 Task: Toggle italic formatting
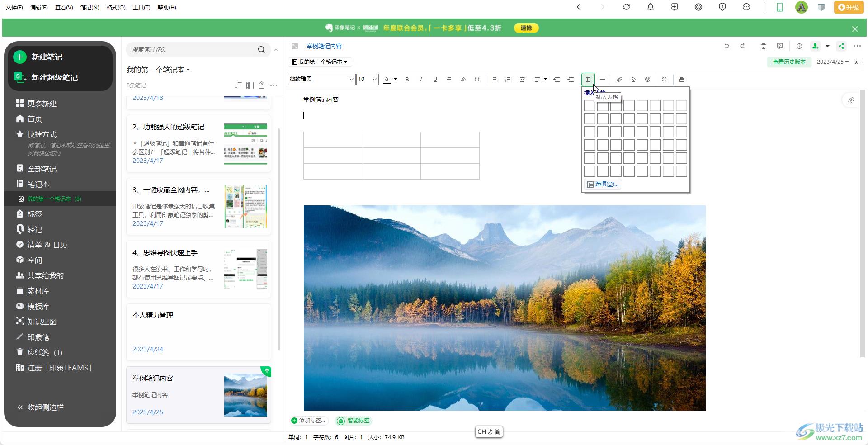click(421, 79)
